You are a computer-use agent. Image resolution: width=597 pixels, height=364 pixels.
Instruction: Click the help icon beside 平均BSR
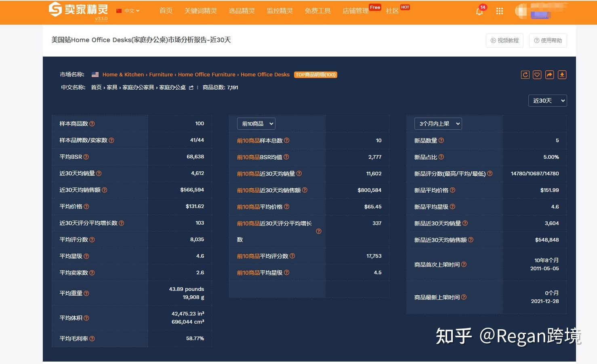pyautogui.click(x=86, y=156)
